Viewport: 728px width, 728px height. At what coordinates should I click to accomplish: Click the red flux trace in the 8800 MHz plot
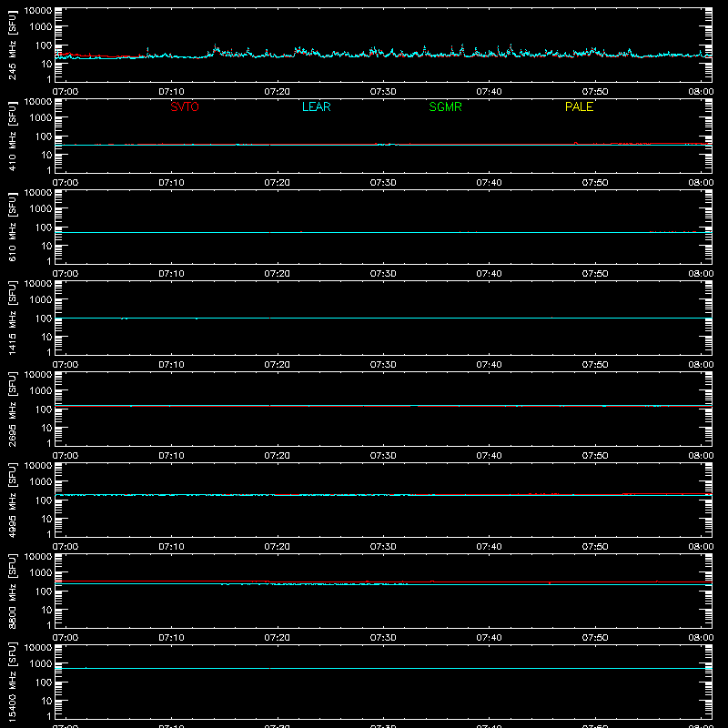(x=383, y=581)
